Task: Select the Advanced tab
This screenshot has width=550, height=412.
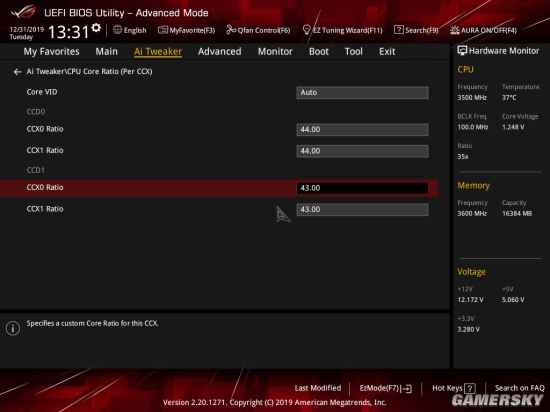Action: pos(220,52)
